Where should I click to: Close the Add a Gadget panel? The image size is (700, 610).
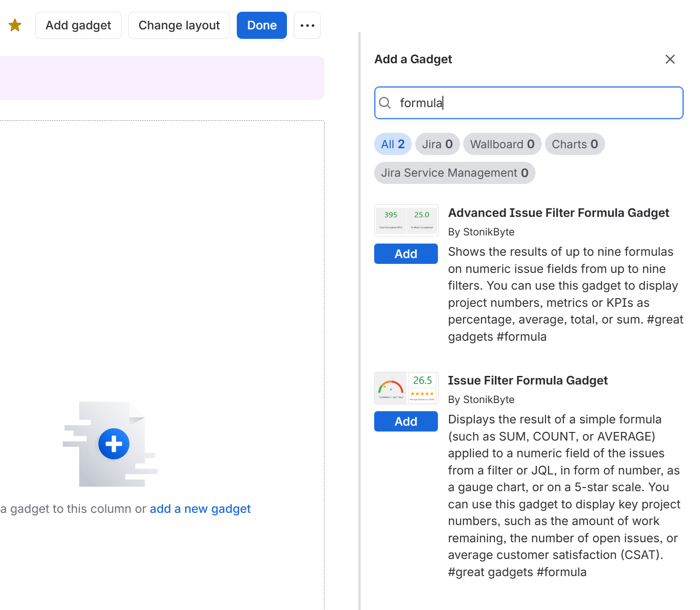(670, 59)
